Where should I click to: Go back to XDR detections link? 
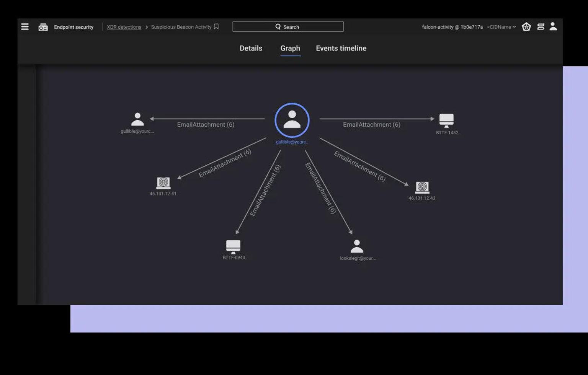coord(124,27)
